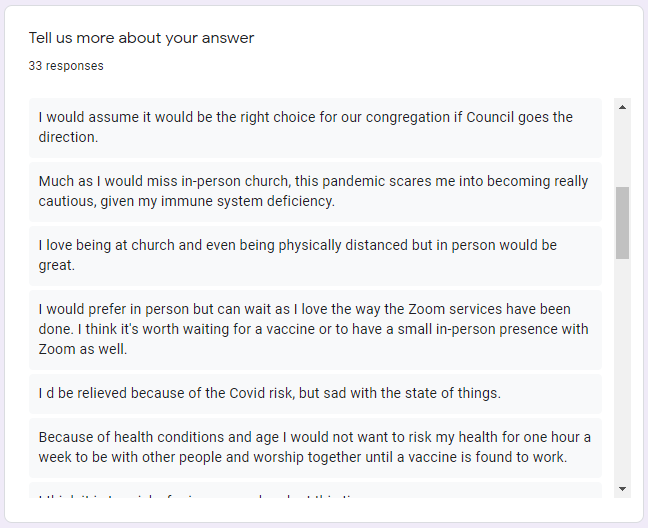The height and width of the screenshot is (528, 648).
Task: Select the response starting "I would prefer in person"
Action: pos(315,329)
